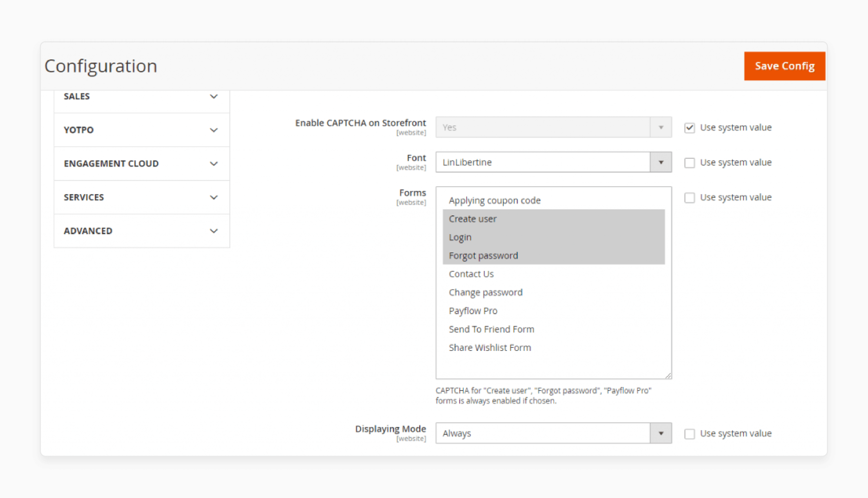Click the 'Use system value' label for Forms
The image size is (868, 498).
tap(736, 197)
